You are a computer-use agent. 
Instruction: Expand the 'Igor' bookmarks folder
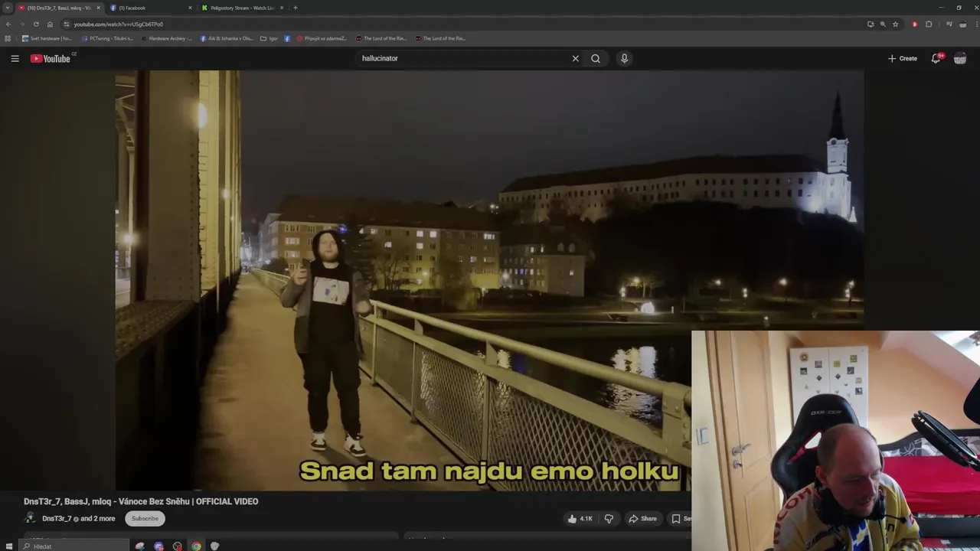tap(269, 38)
